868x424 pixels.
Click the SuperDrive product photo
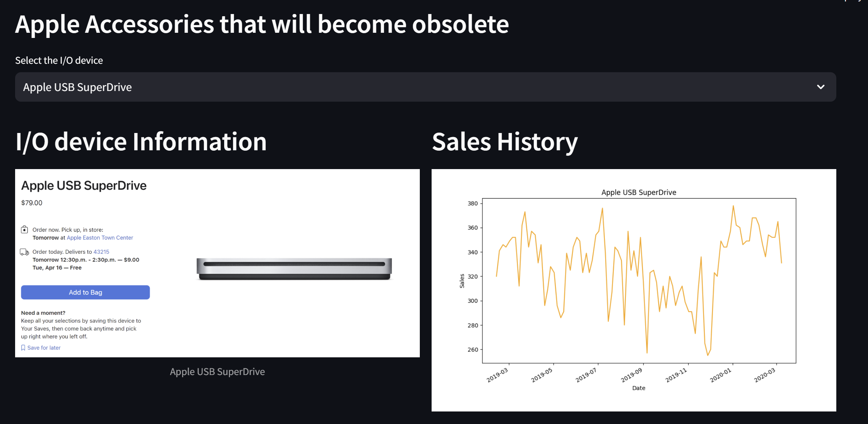pos(294,269)
